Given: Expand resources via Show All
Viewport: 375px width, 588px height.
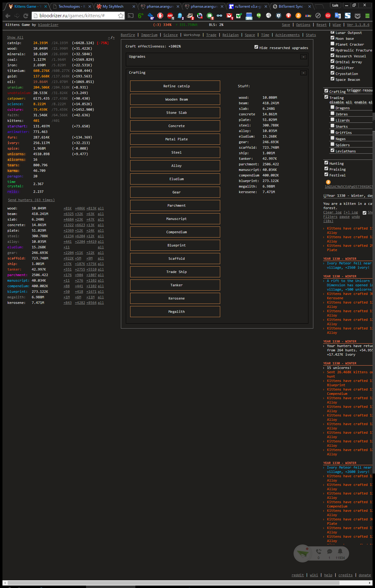Looking at the screenshot, I should pyautogui.click(x=15, y=37).
